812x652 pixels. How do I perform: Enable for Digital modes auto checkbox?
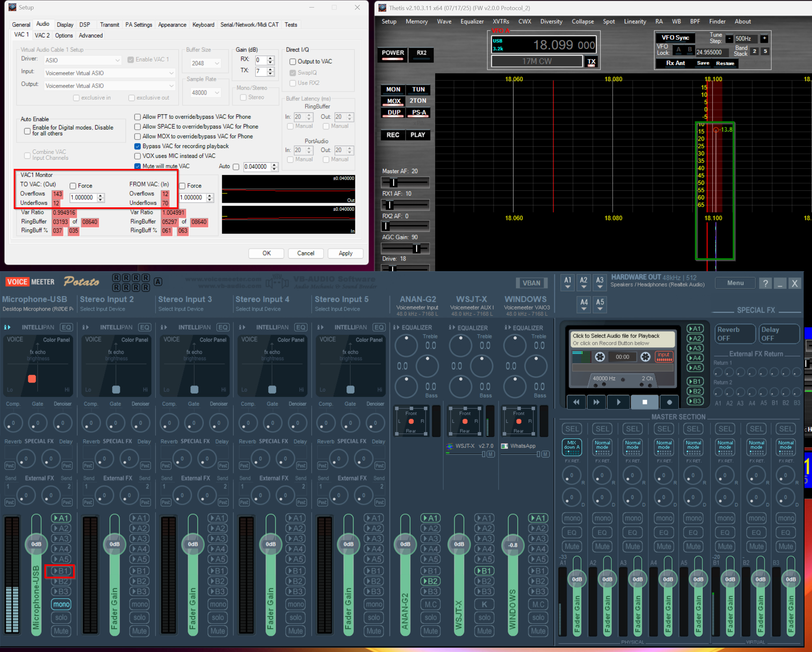click(x=27, y=131)
